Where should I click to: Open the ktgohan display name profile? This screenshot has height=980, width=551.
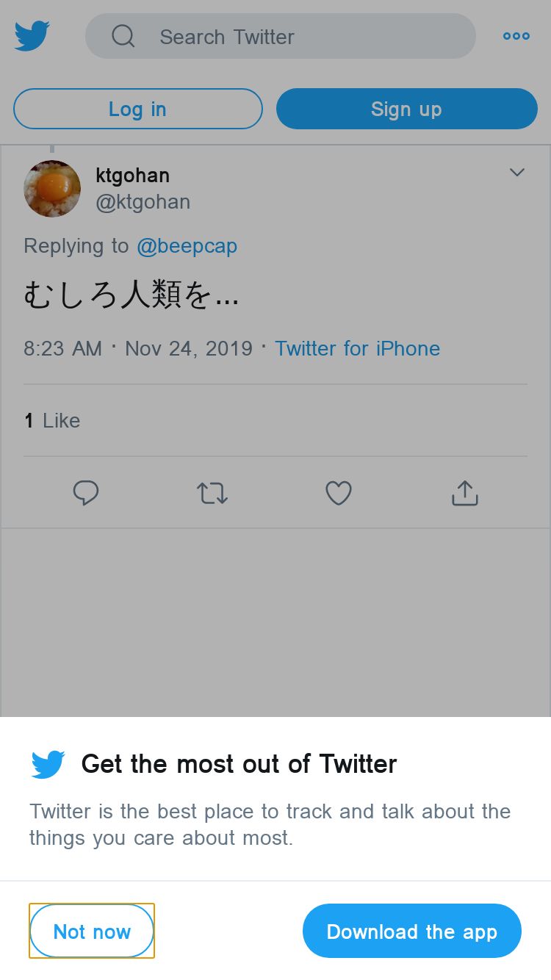coord(132,176)
